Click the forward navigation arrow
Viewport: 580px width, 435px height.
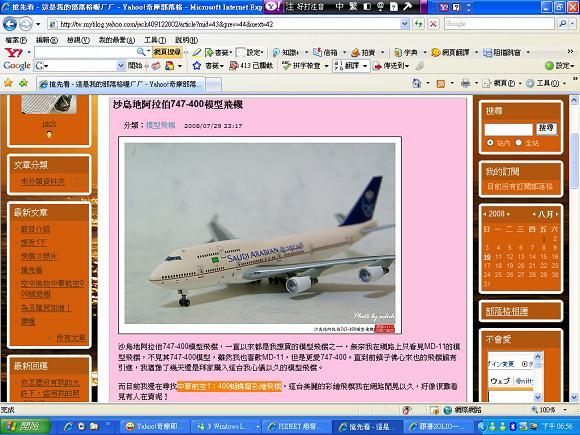25,24
